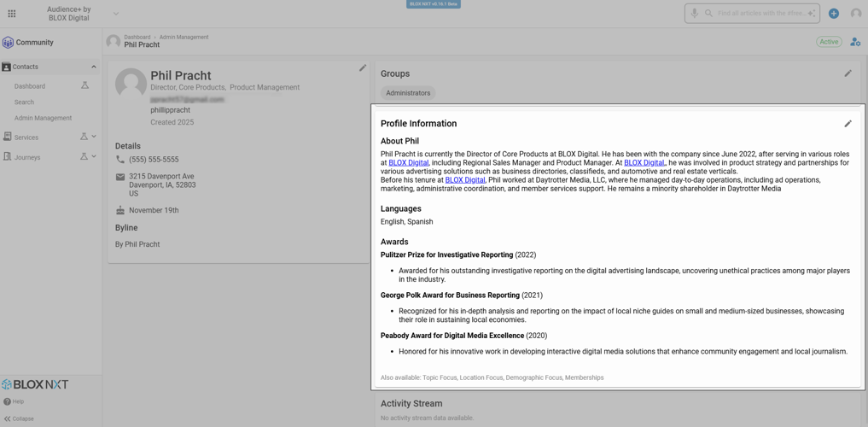Click the phone icon in Details
868x427 pixels.
[x=120, y=160]
